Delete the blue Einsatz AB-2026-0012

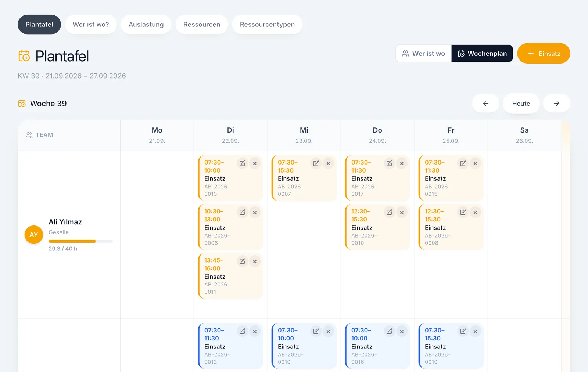[255, 331]
